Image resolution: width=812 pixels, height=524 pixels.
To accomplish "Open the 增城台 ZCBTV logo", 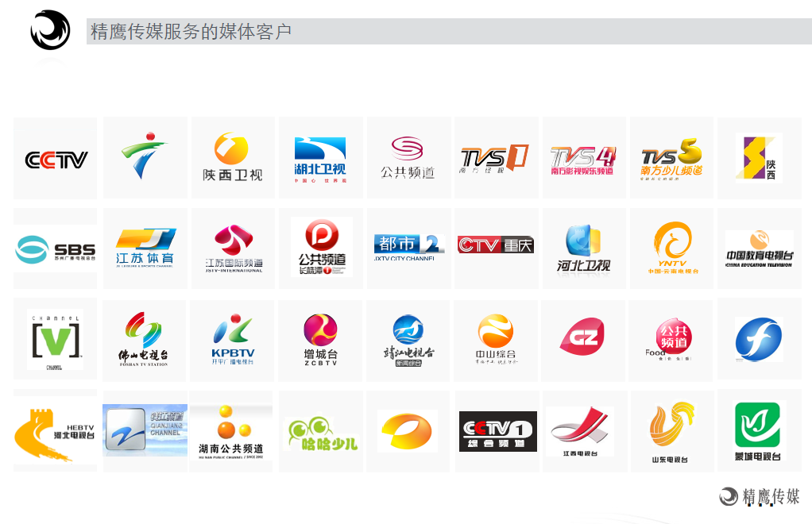I will 320,339.
